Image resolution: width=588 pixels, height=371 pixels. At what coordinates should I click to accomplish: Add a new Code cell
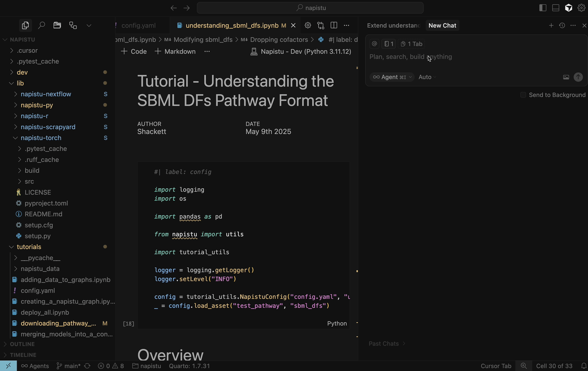click(x=134, y=51)
